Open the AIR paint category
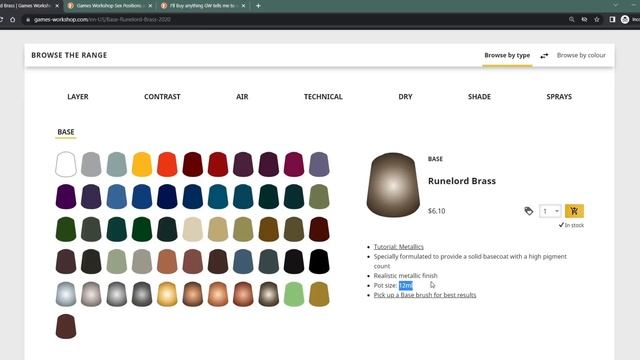The image size is (640, 360). [242, 97]
